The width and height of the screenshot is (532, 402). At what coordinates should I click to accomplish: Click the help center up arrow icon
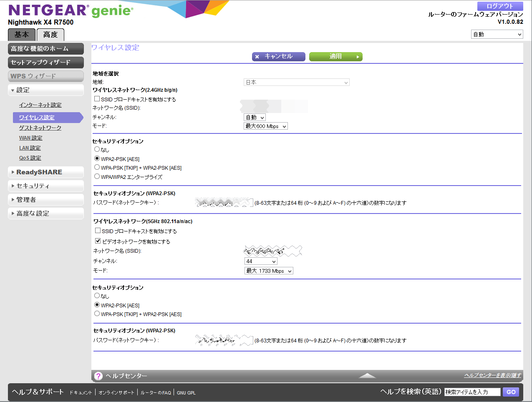coord(367,376)
